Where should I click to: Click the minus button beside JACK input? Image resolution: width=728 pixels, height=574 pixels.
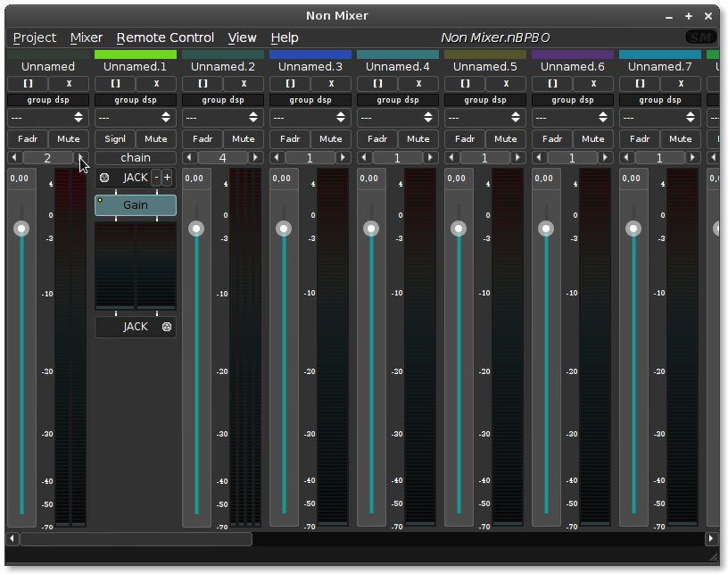(156, 178)
